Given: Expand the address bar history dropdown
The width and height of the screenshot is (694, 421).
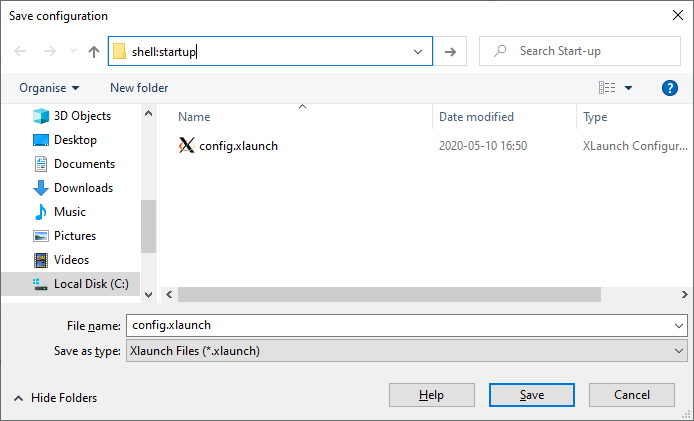Looking at the screenshot, I should click(418, 52).
